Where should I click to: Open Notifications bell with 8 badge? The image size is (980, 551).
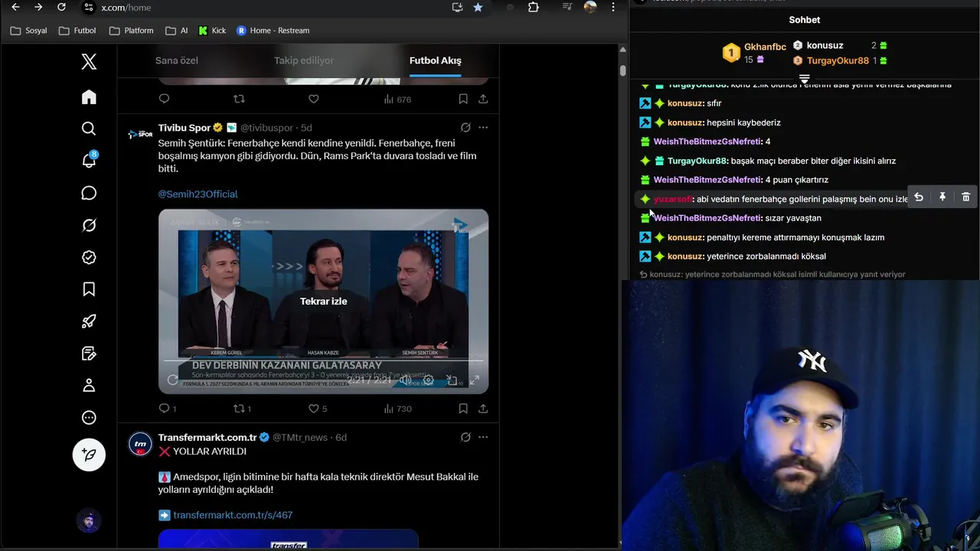(x=89, y=160)
